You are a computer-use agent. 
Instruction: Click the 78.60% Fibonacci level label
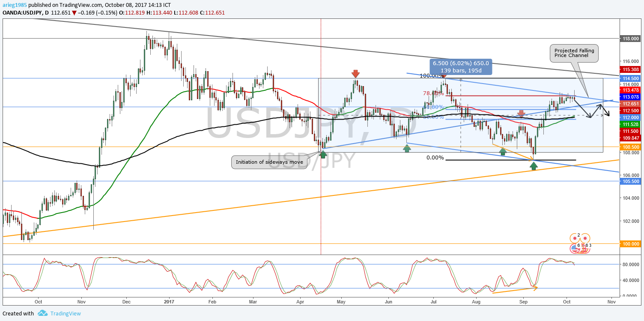(x=433, y=93)
